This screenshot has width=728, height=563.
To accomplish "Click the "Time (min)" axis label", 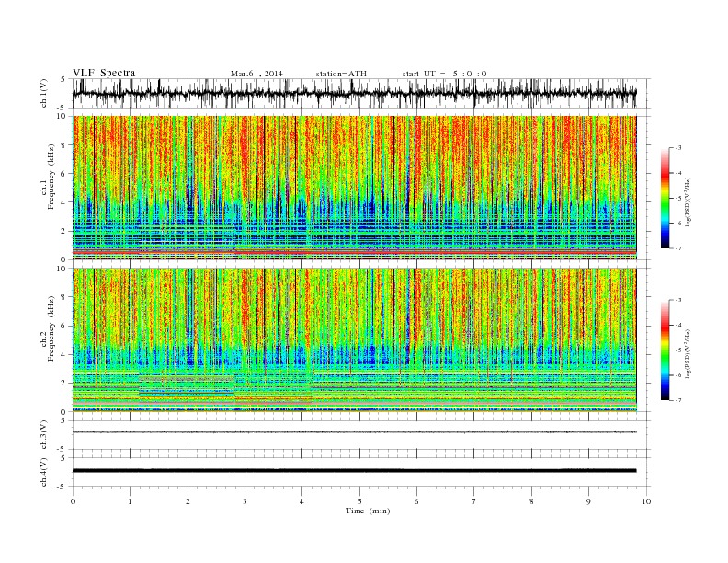I will pyautogui.click(x=368, y=511).
